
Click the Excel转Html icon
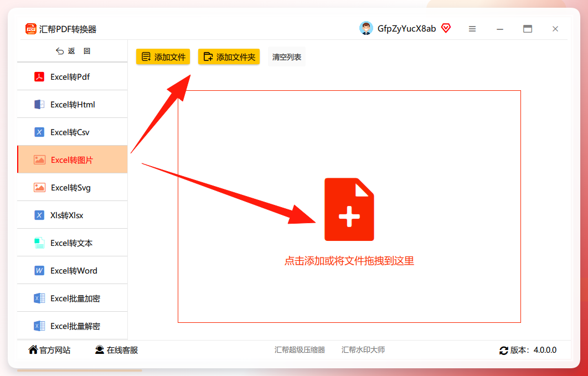(x=39, y=105)
